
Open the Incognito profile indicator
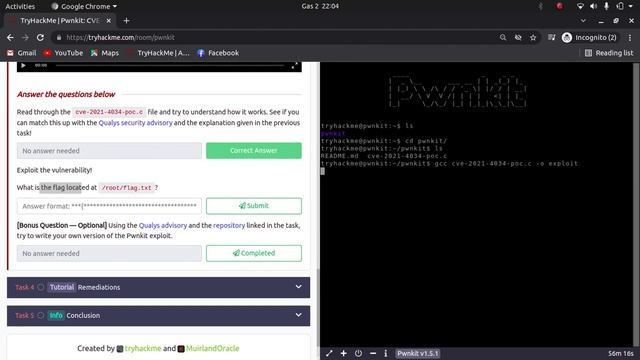(x=589, y=38)
